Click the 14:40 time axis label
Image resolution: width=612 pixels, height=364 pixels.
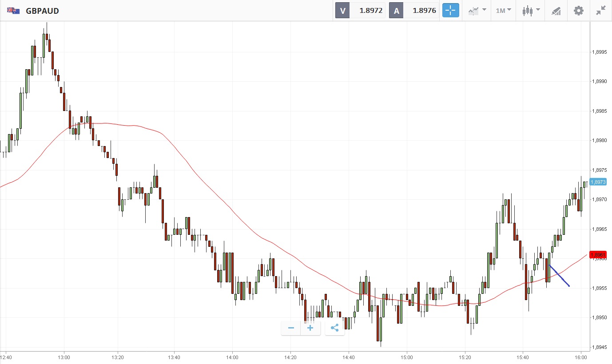(x=349, y=357)
